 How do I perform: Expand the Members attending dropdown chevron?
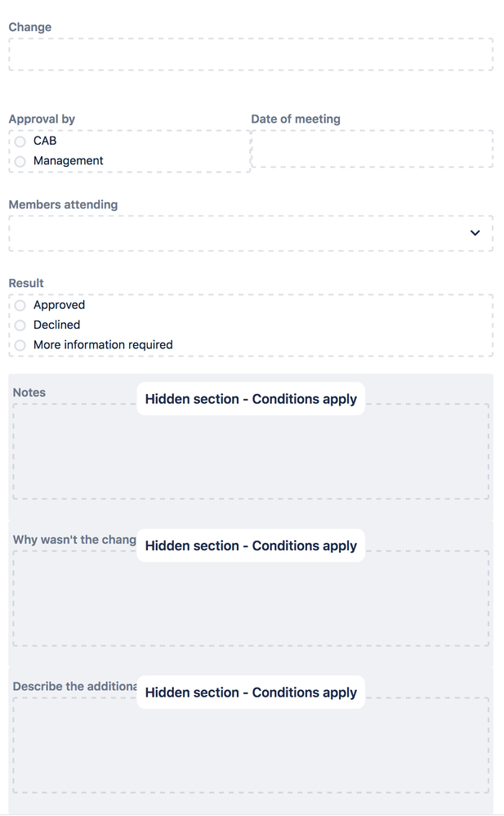coord(475,233)
